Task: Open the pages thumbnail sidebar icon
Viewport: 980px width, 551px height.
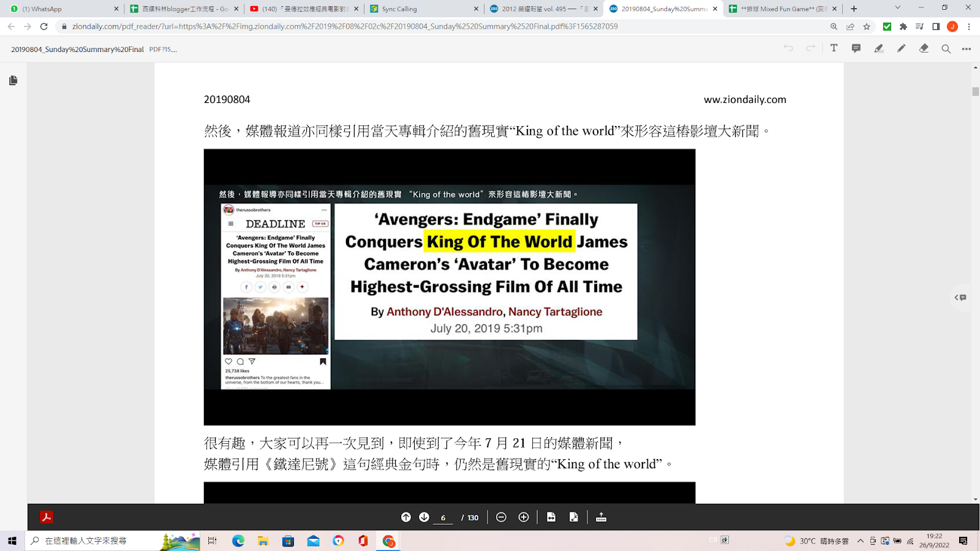Action: click(x=13, y=80)
